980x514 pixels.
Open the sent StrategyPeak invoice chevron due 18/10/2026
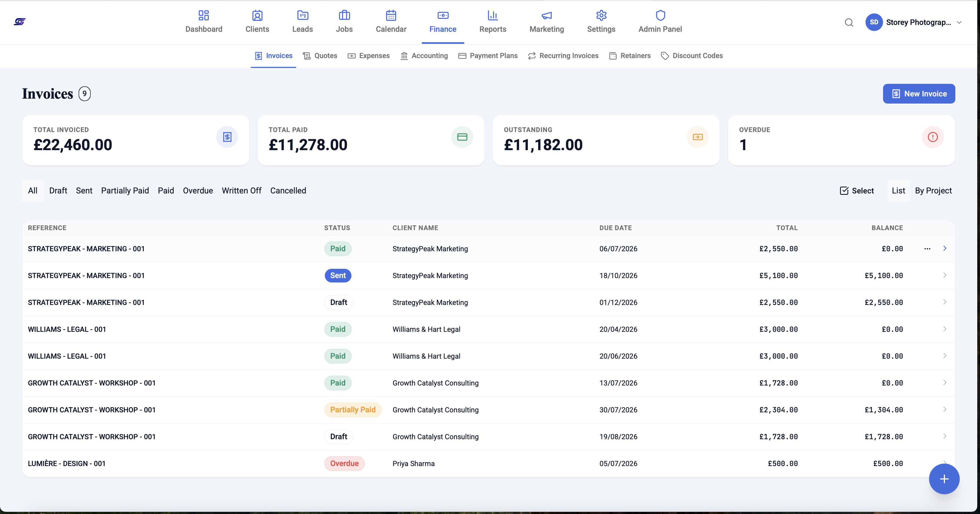[945, 275]
